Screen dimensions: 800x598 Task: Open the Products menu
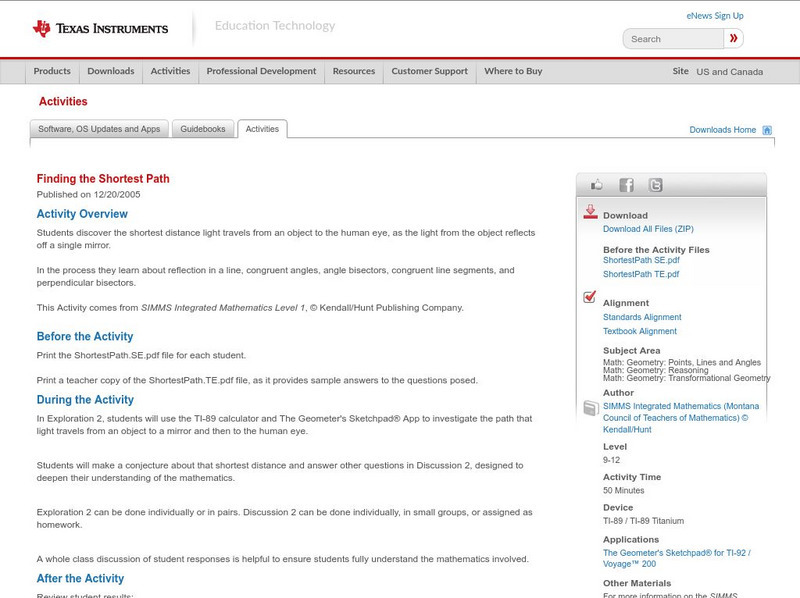click(x=52, y=71)
